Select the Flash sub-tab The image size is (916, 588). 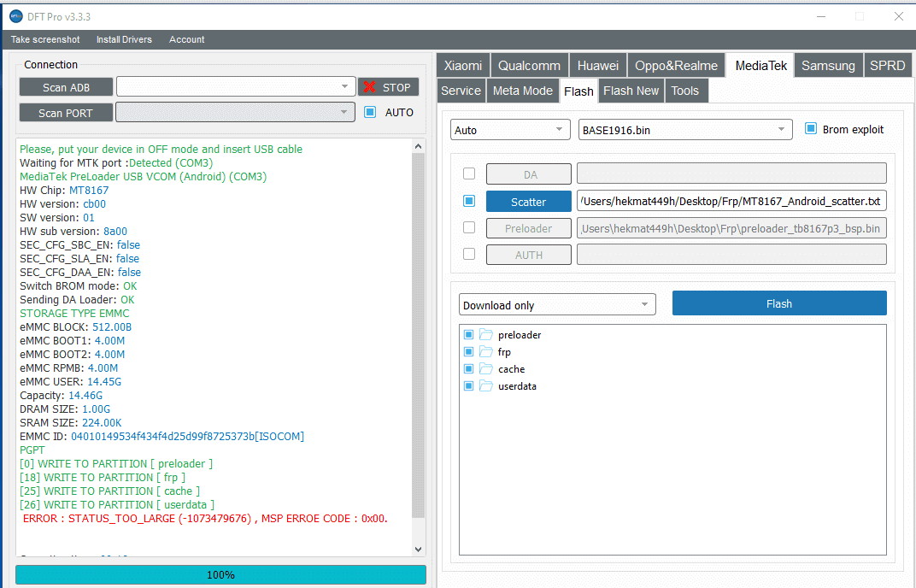point(578,91)
